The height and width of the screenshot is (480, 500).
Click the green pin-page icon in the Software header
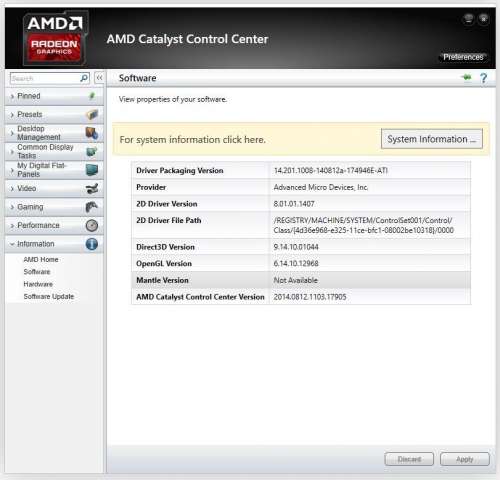click(467, 78)
